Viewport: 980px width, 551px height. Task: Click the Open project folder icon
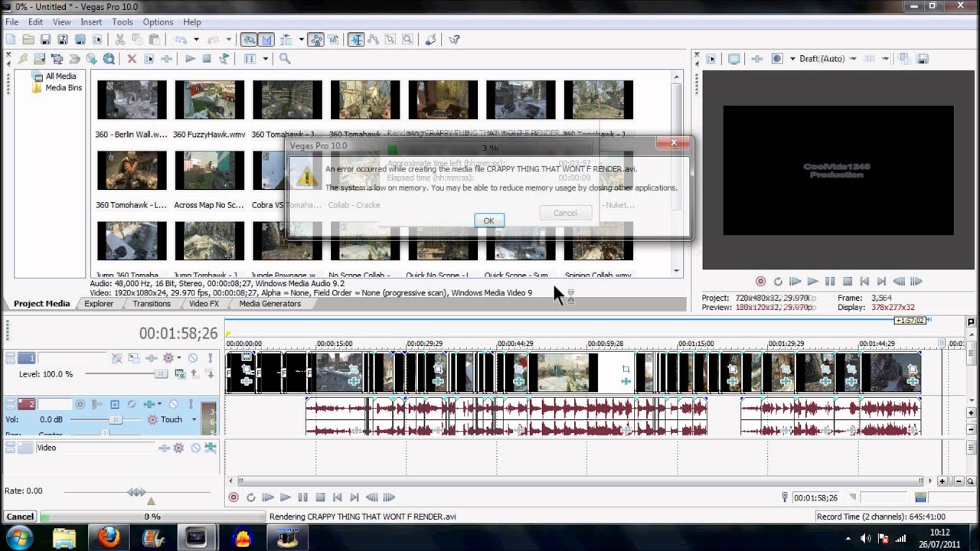point(28,39)
